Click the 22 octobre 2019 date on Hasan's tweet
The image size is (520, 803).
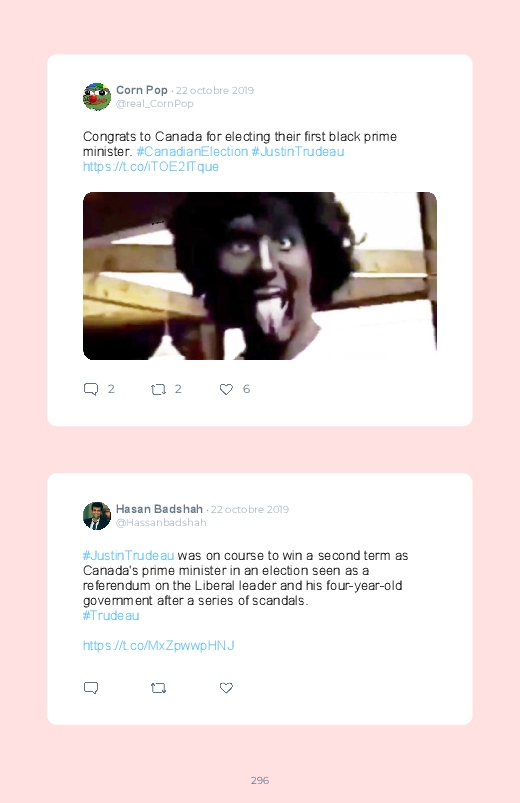[x=250, y=510]
